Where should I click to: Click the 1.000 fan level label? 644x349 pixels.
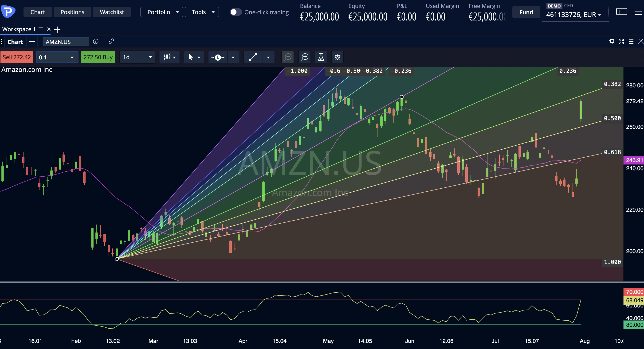click(612, 262)
